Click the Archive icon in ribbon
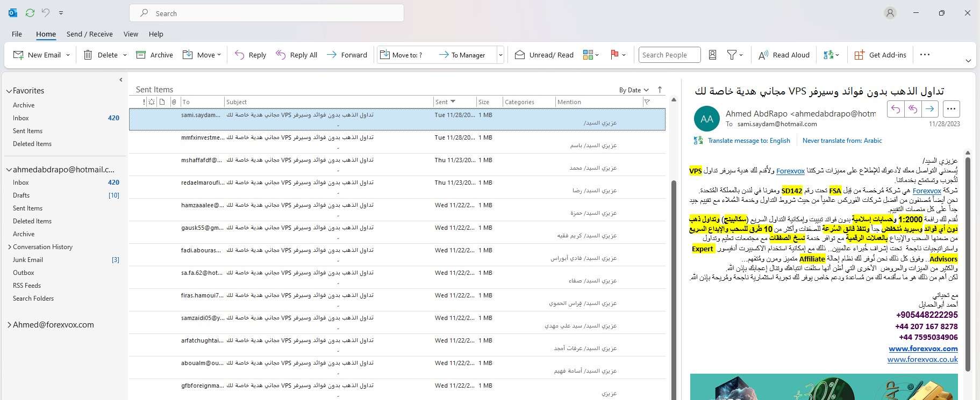The width and height of the screenshot is (980, 400). click(x=141, y=55)
